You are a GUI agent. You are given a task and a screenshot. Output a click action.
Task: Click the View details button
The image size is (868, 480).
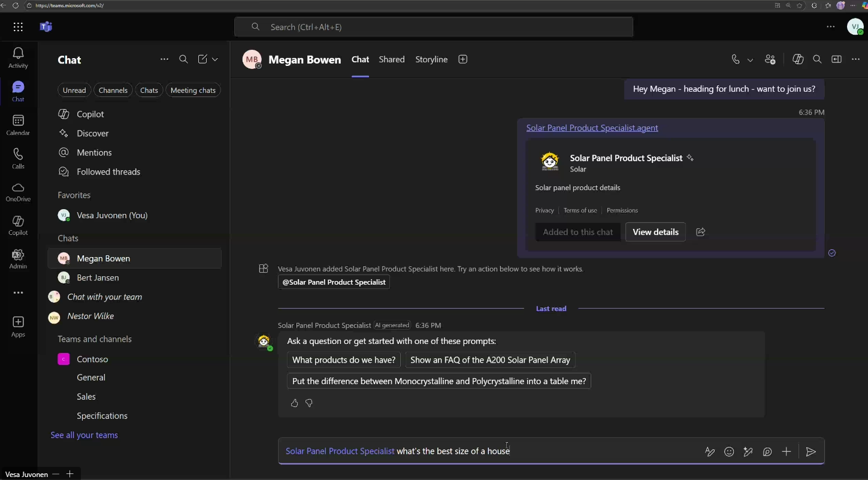(655, 232)
